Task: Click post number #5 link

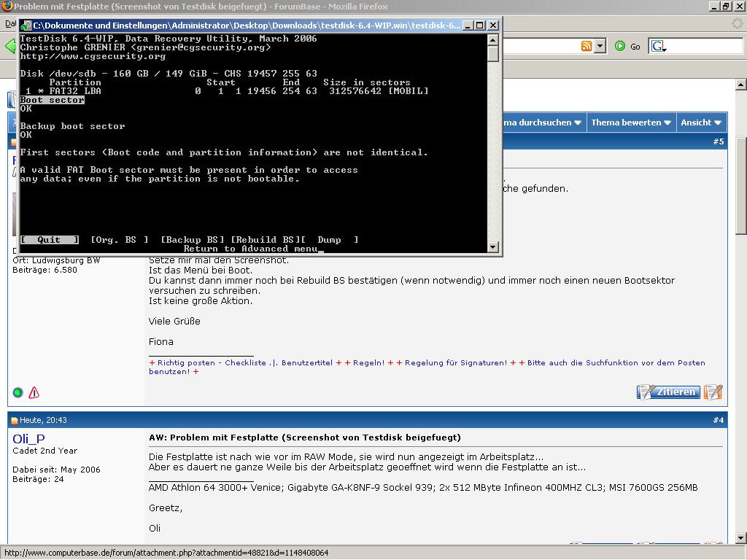Action: click(x=719, y=141)
